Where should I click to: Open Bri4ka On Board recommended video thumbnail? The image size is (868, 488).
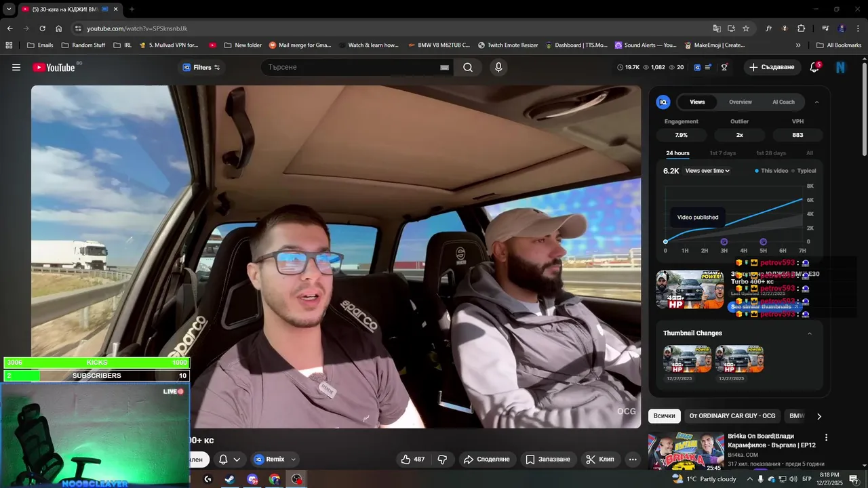point(686,451)
